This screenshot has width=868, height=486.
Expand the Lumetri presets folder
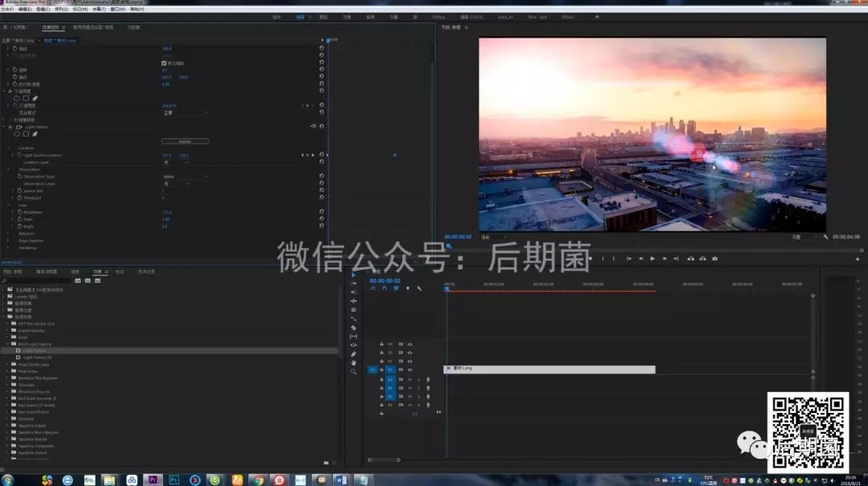point(4,296)
